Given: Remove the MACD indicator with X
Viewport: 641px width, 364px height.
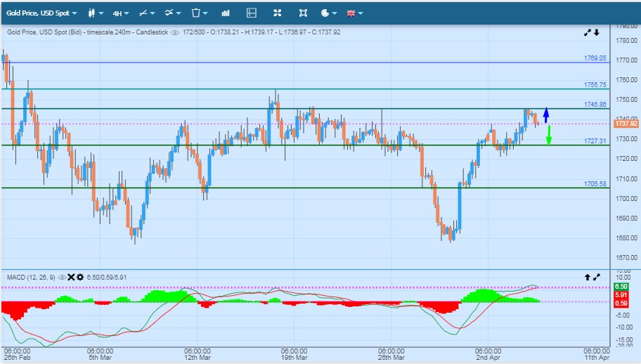Looking at the screenshot, I should 71,278.
